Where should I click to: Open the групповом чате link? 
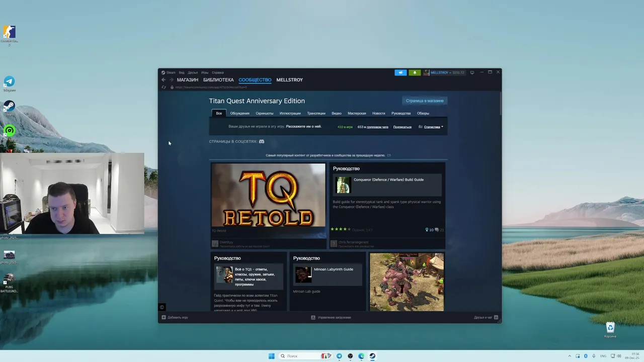pos(377,127)
